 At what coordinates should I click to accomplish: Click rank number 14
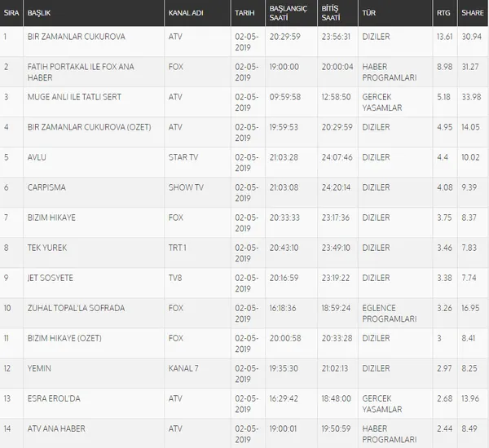[7, 428]
